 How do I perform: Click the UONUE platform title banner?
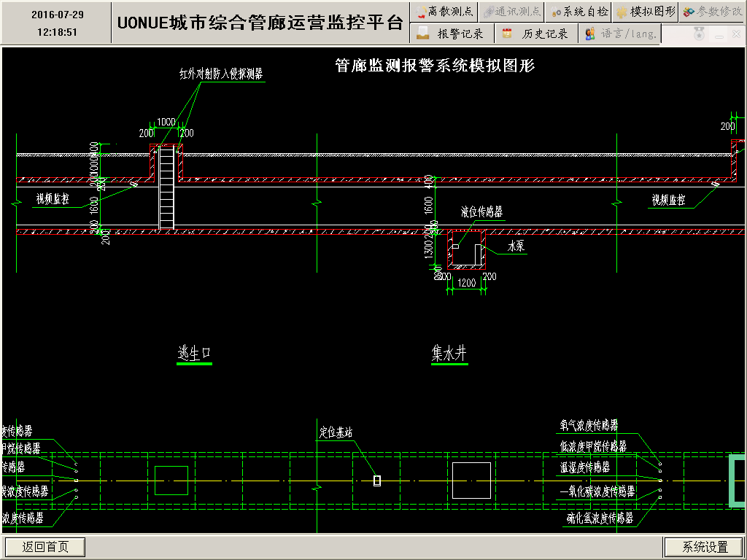pos(260,23)
